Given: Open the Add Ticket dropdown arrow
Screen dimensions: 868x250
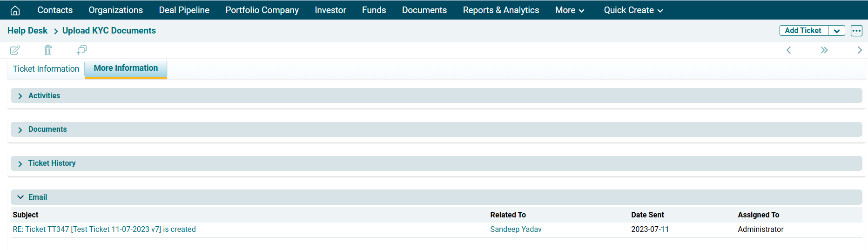Looking at the screenshot, I should coord(836,31).
